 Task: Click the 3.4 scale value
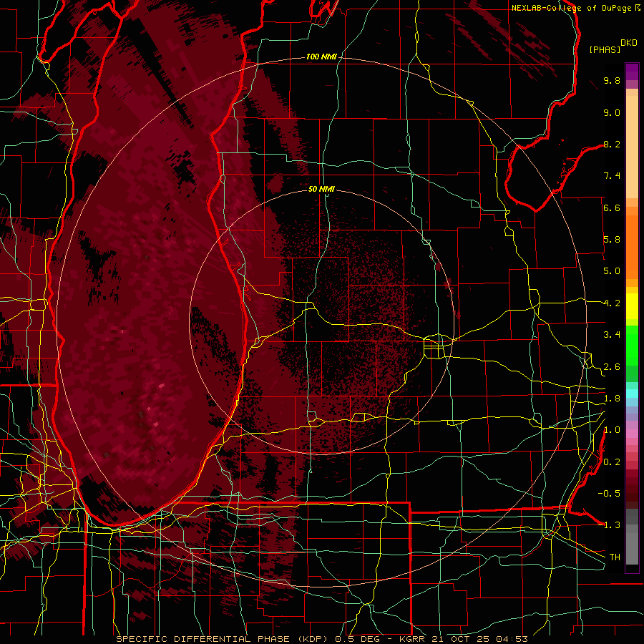point(612,335)
